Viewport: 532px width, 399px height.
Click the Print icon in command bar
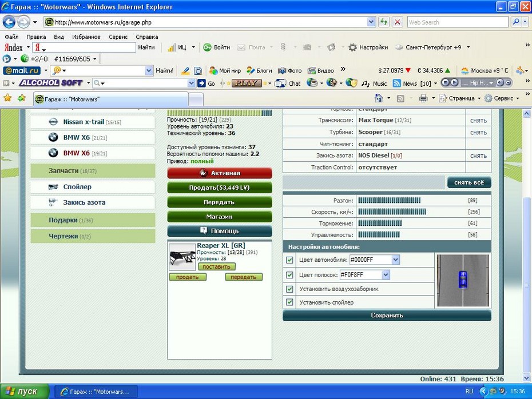[423, 98]
